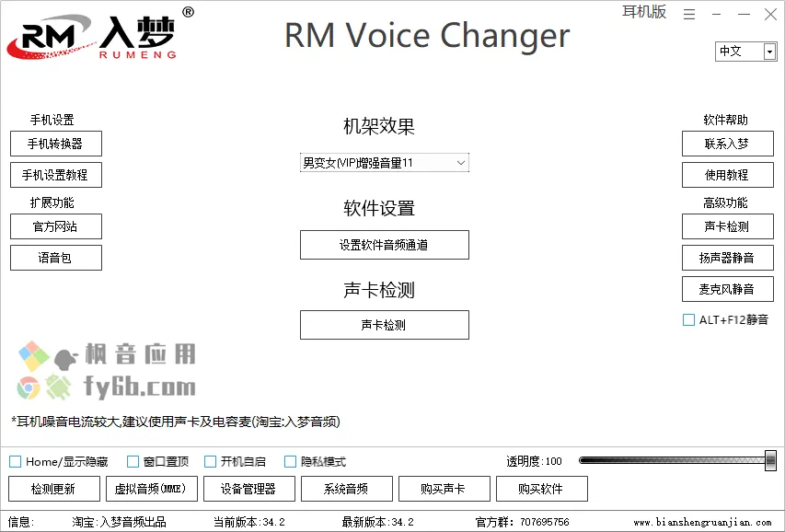Click the 耳机版 edition label
The image size is (785, 532).
[x=644, y=12]
